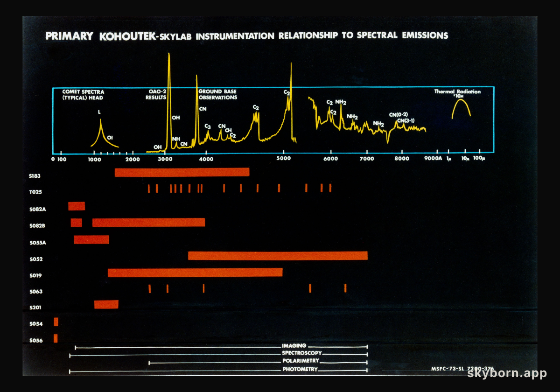Click the "C3" emission label
The height and width of the screenshot is (392, 560).
tap(208, 127)
